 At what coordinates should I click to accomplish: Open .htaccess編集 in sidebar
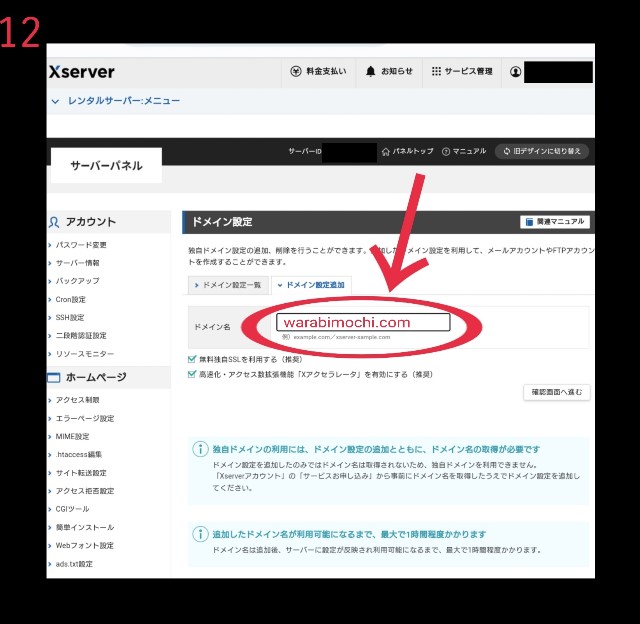(x=78, y=454)
